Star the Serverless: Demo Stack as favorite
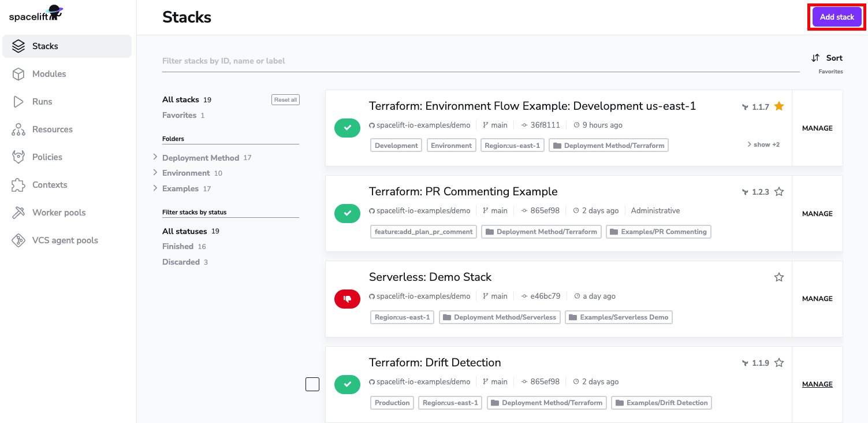This screenshot has width=868, height=423. [x=779, y=277]
